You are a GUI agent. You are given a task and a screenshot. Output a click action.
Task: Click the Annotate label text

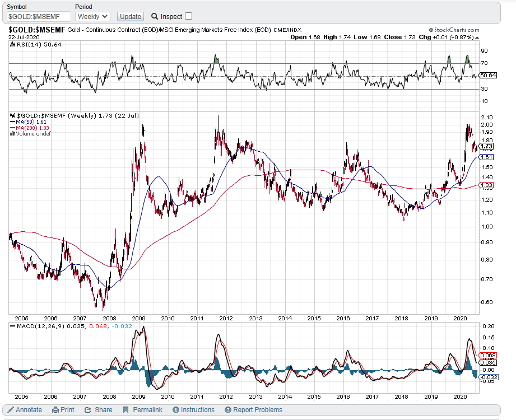click(28, 409)
